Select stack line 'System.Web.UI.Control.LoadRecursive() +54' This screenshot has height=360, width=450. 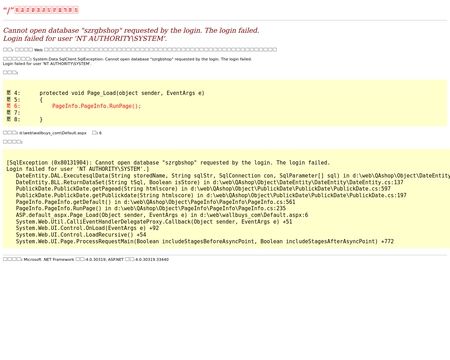tap(81, 235)
